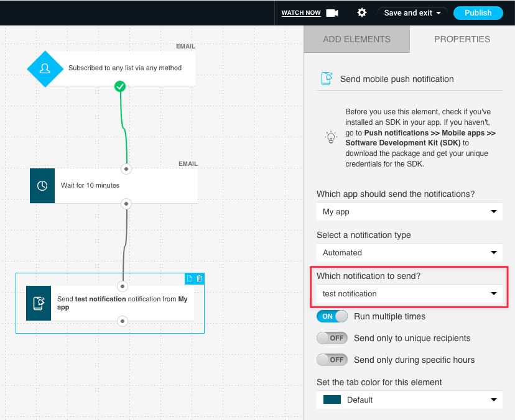This screenshot has height=420, width=515.
Task: Select the Properties tab
Action: (x=462, y=39)
